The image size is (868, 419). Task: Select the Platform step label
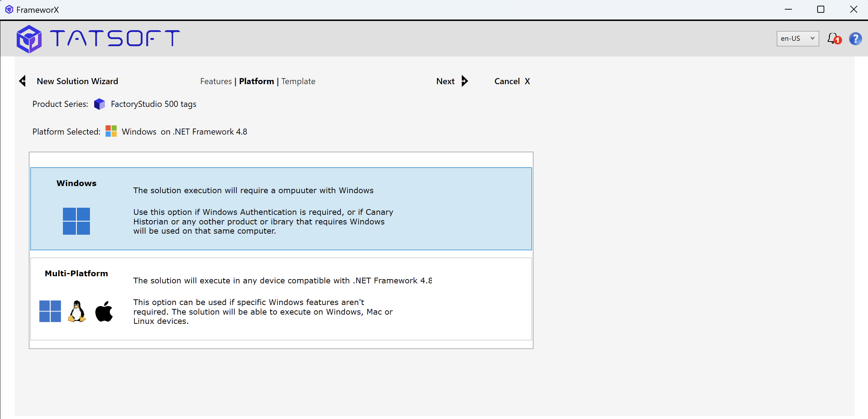(x=256, y=81)
